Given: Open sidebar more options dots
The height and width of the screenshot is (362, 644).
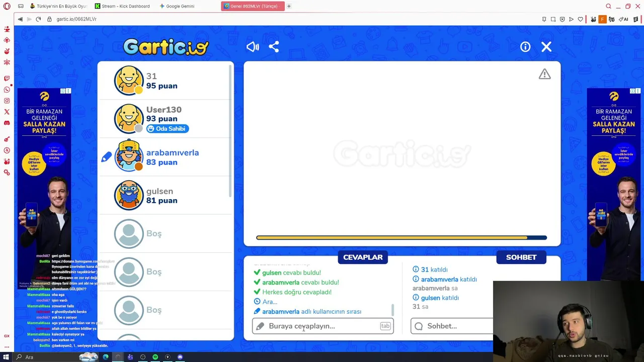Looking at the screenshot, I should (7, 346).
